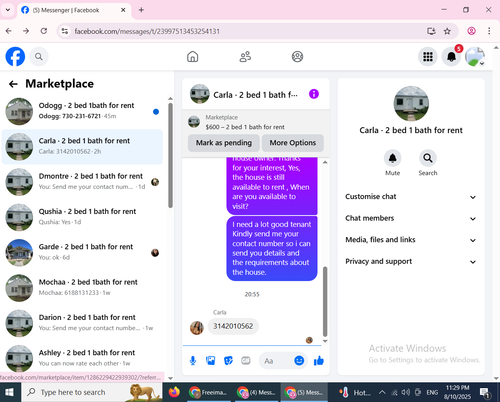This screenshot has width=500, height=402.
Task: Open Garde - 2 bed 1 bath conversation
Action: click(x=82, y=253)
